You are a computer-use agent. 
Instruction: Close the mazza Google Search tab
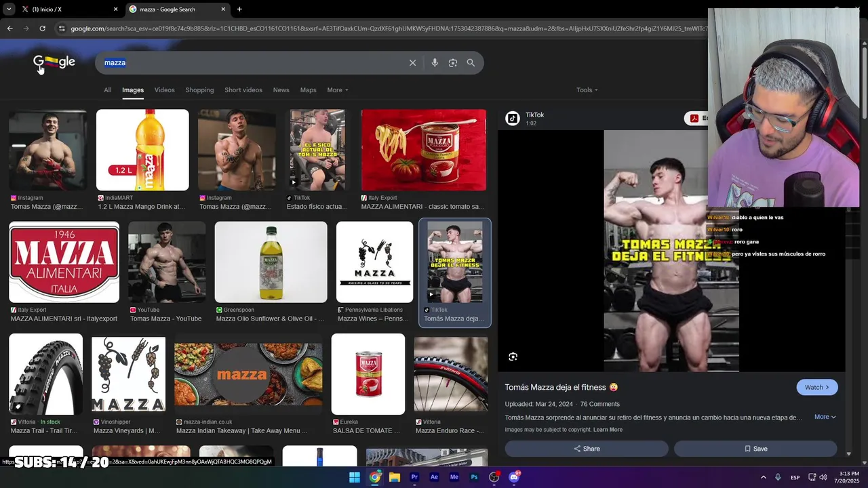(223, 9)
